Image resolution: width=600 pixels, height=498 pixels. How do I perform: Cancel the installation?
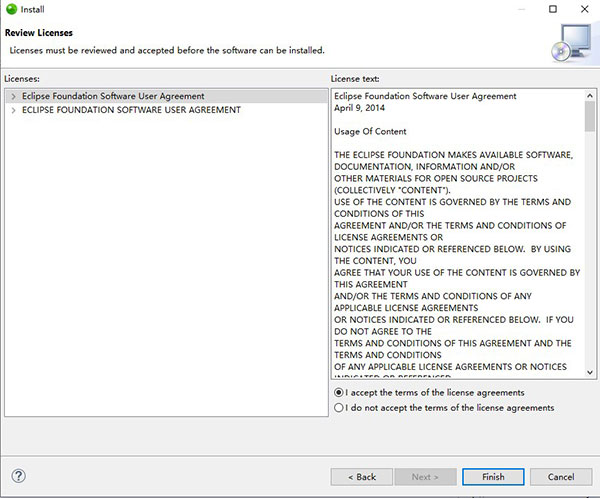561,477
